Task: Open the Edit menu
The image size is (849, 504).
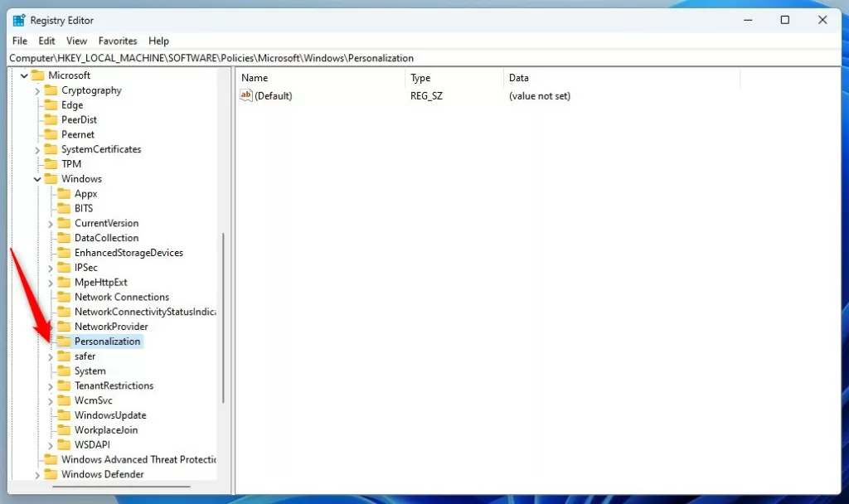Action: click(46, 41)
